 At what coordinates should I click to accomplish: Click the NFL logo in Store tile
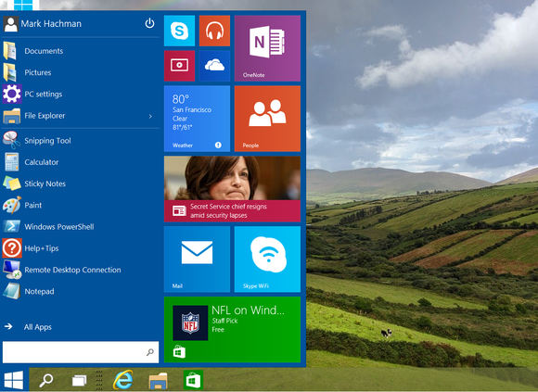tap(190, 322)
